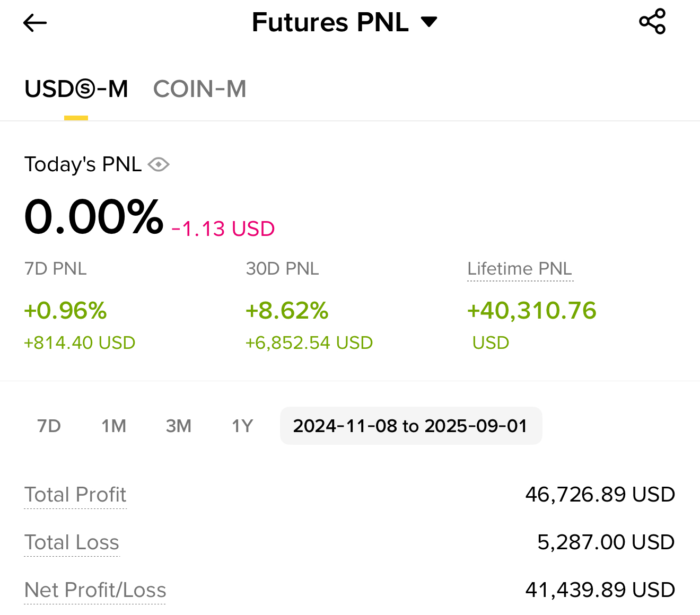Viewport: 700px width, 615px height.
Task: Switch to the USDⓈ-M tab
Action: (x=76, y=89)
